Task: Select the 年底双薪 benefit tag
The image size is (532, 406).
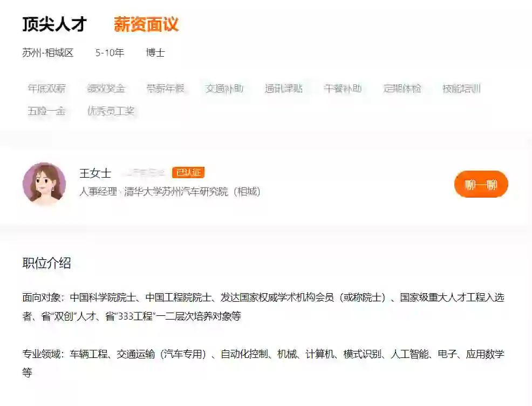Action: click(x=47, y=89)
